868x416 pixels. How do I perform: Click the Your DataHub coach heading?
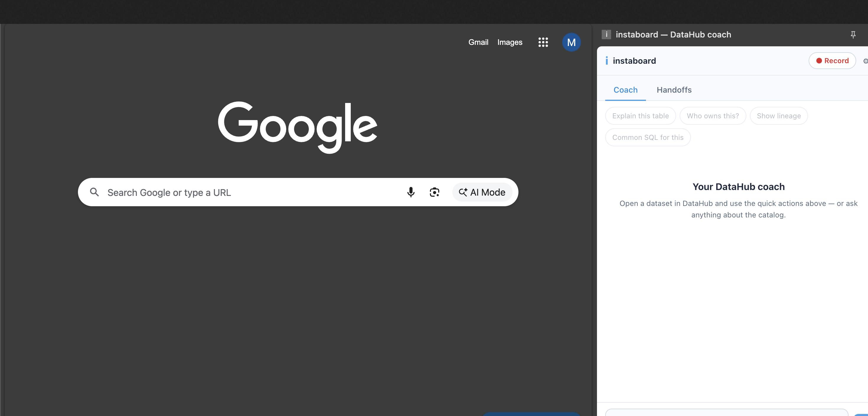(x=738, y=187)
